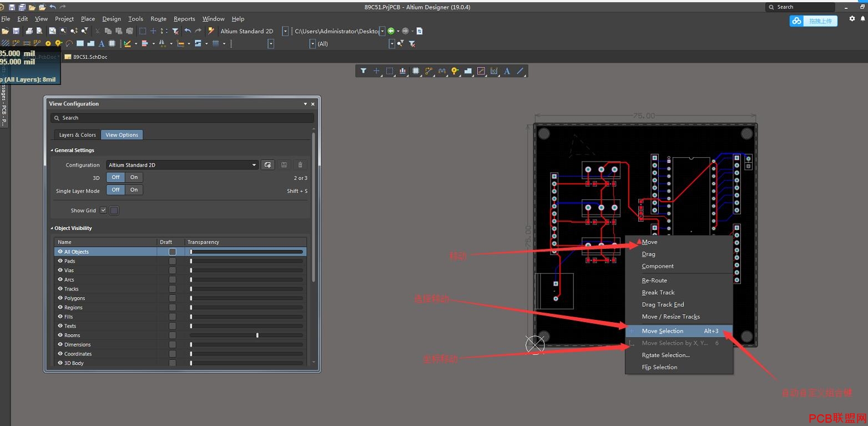Click the blue cloud upload button

813,21
